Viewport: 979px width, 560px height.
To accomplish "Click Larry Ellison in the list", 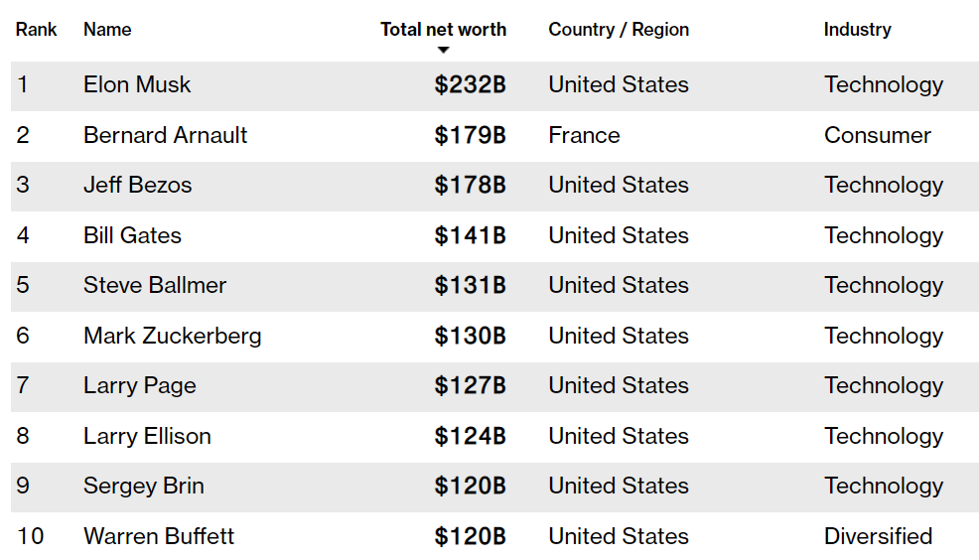I will (147, 437).
